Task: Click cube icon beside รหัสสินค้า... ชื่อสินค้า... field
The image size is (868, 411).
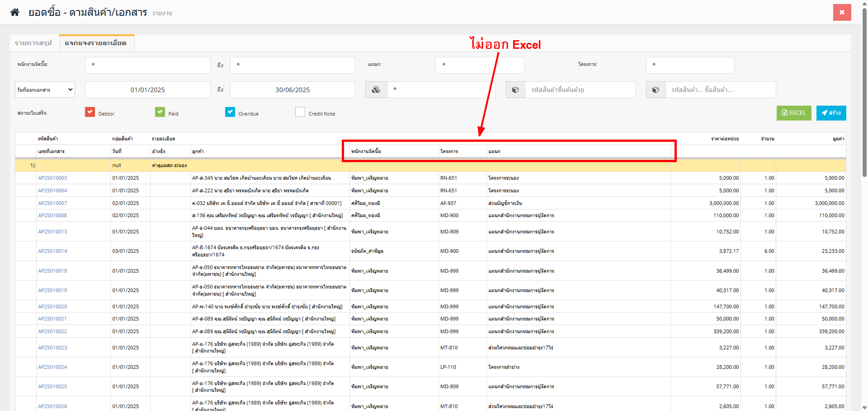Action: coord(656,90)
